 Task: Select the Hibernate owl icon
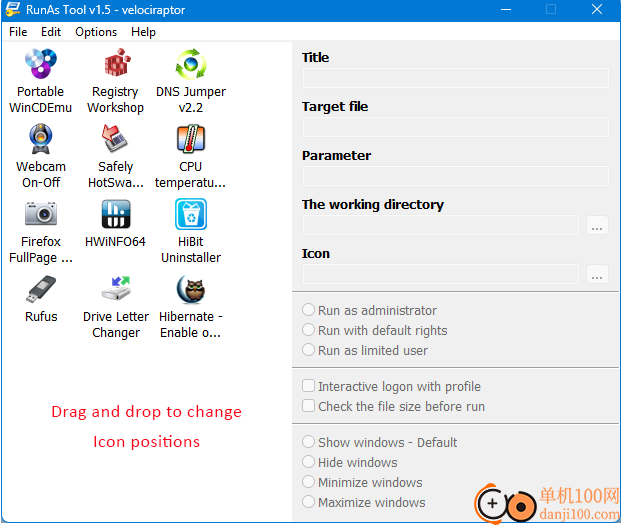tap(191, 289)
